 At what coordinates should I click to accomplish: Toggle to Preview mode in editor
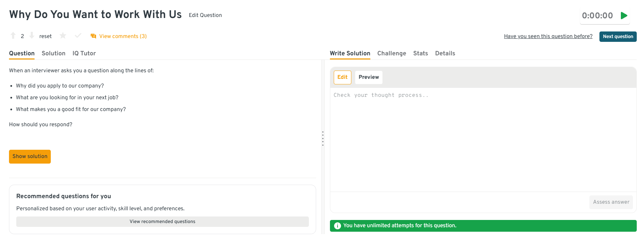pyautogui.click(x=369, y=77)
